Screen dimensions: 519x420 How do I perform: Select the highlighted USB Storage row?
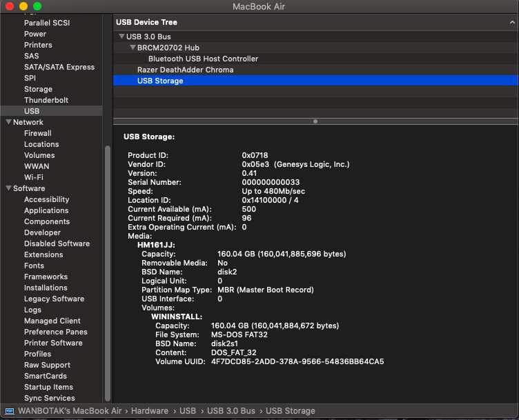point(160,81)
